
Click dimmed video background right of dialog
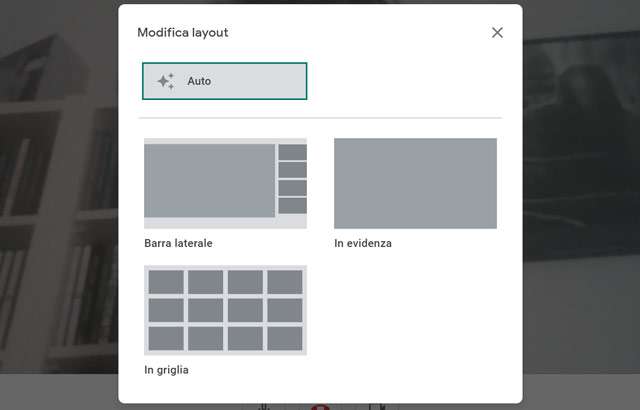pos(580,200)
